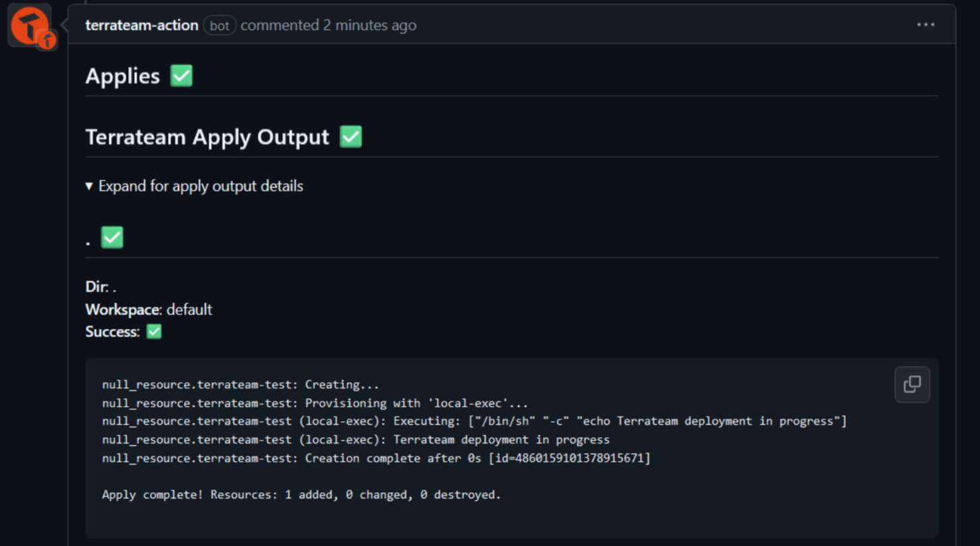The height and width of the screenshot is (546, 980).
Task: Click the 'Terrateam Apply Output' heading
Action: click(207, 137)
